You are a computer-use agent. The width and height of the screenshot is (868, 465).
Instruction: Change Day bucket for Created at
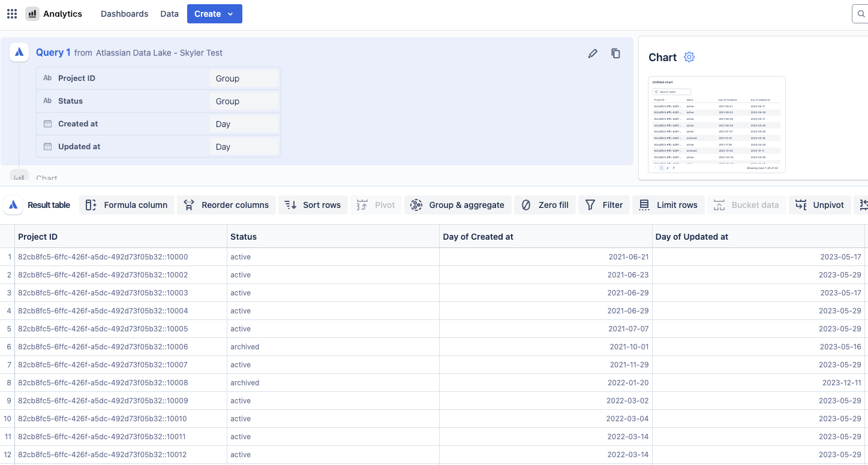pyautogui.click(x=244, y=124)
